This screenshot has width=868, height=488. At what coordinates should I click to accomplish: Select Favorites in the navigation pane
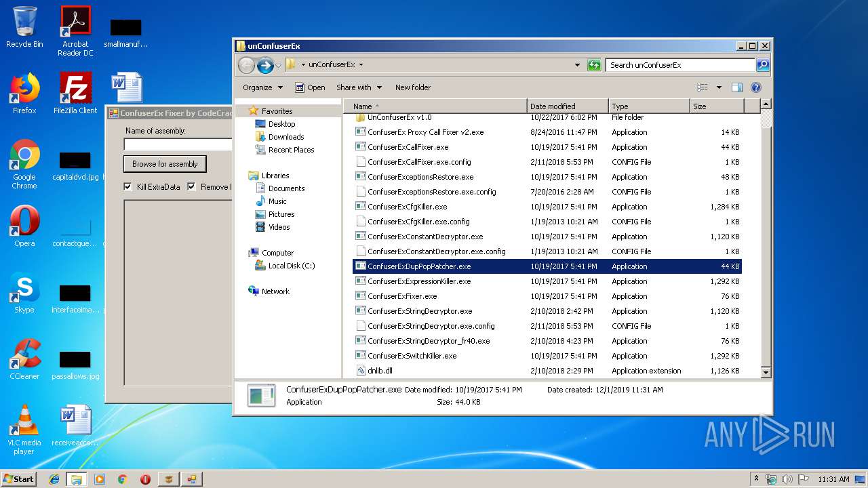click(x=277, y=111)
